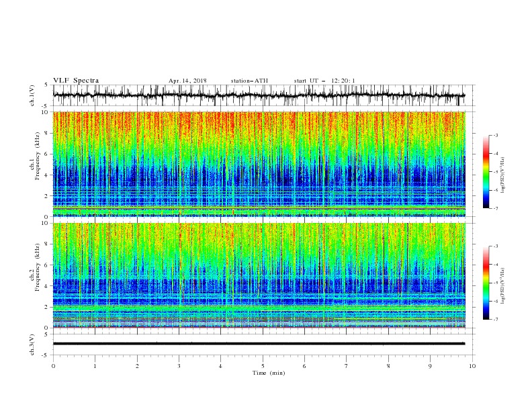532x411 pixels.
Task: Click the upper colorbar 'log(PSD)(V²/Hz)' label
Action: pyautogui.click(x=503, y=175)
